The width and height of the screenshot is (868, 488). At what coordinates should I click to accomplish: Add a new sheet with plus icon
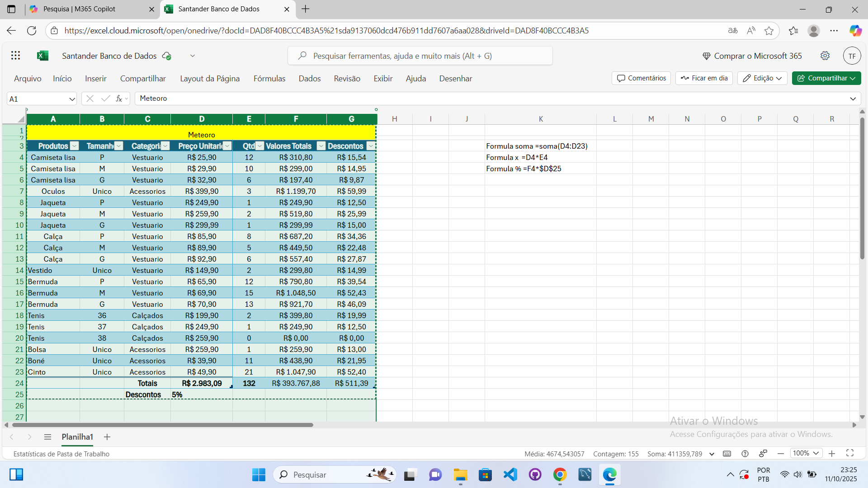pos(107,437)
